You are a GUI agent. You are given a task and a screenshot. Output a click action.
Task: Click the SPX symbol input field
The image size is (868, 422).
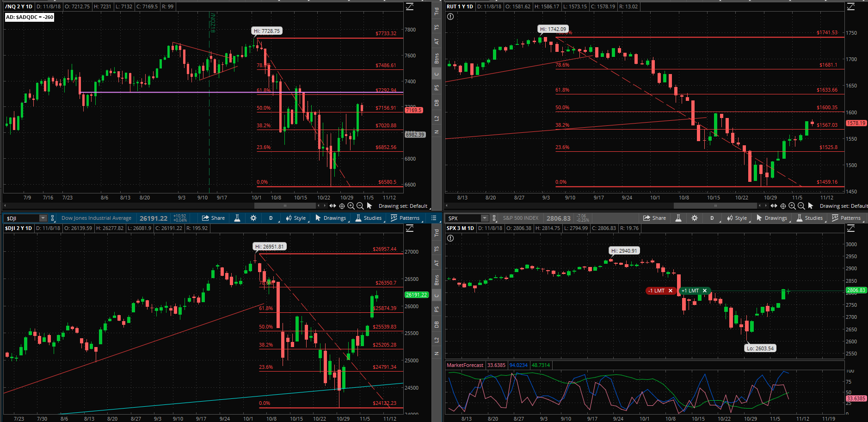[x=463, y=218]
